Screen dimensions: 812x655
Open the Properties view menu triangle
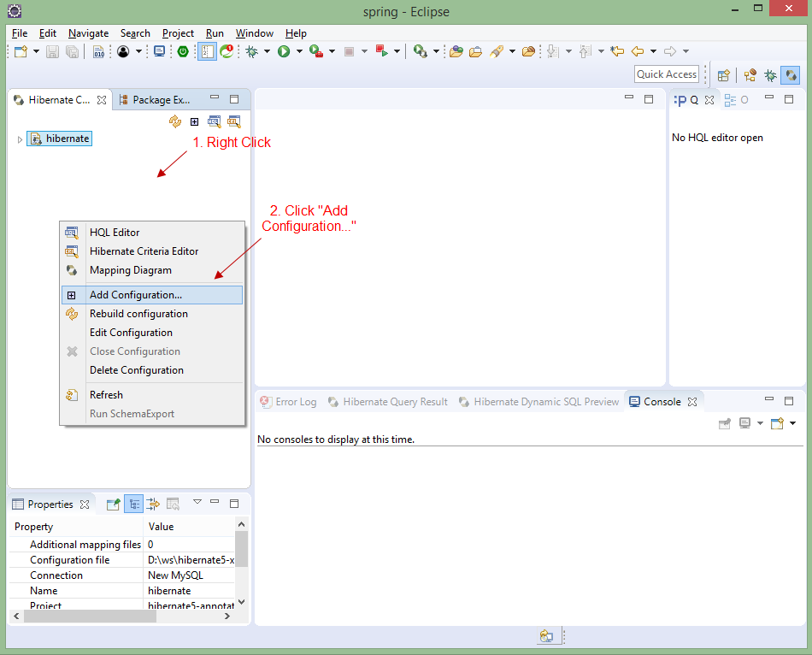[197, 502]
